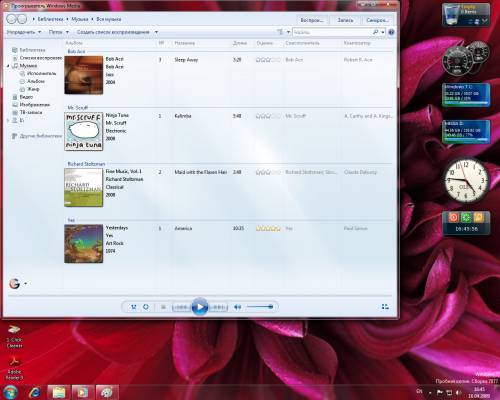Screen dimensions: 500x400
Task: Click the blue Play button
Action: coord(200,307)
